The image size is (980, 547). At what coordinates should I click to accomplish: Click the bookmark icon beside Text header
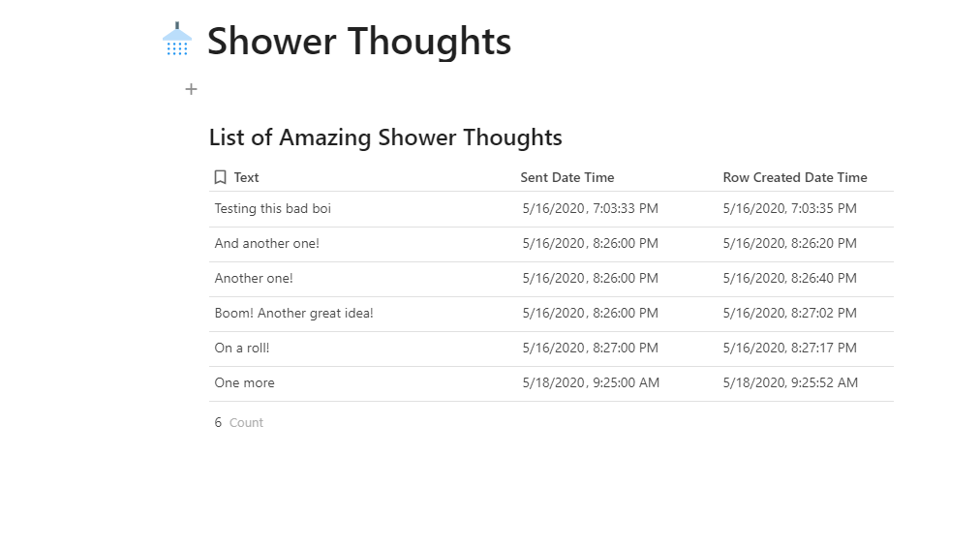[221, 177]
